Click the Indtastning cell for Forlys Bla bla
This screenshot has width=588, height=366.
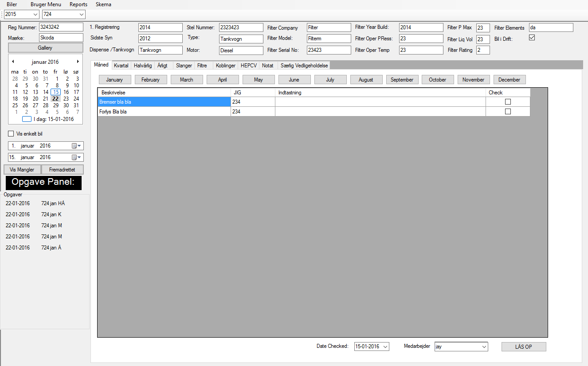380,112
